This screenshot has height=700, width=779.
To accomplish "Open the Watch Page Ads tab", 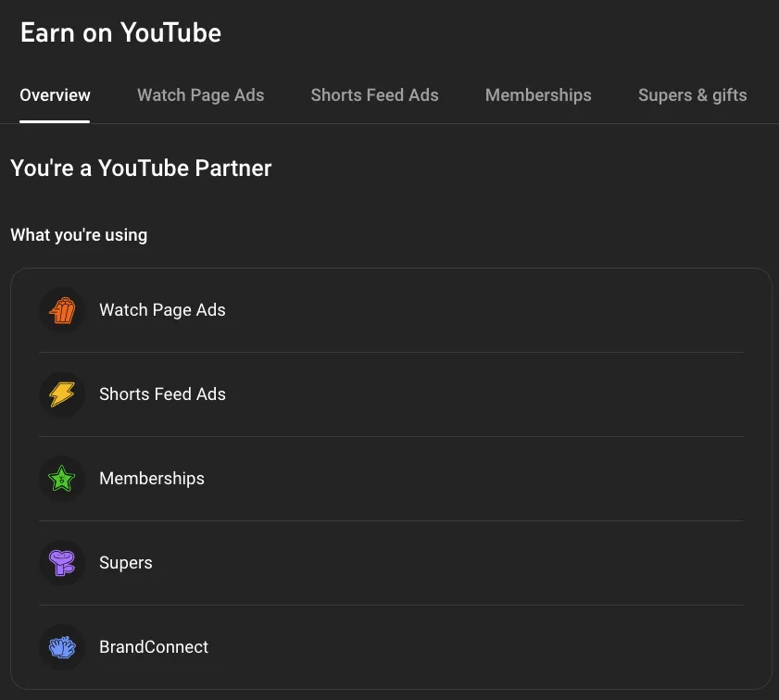I will tap(200, 95).
